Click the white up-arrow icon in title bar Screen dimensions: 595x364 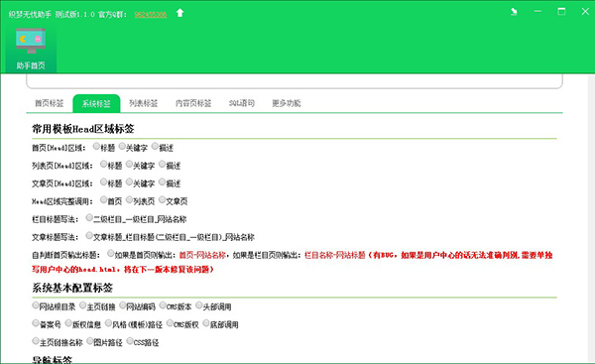(x=179, y=13)
